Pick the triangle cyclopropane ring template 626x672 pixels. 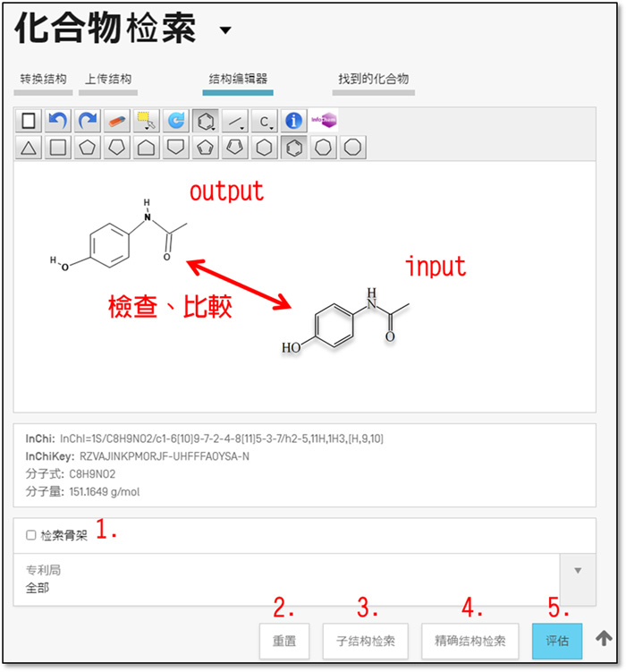29,148
